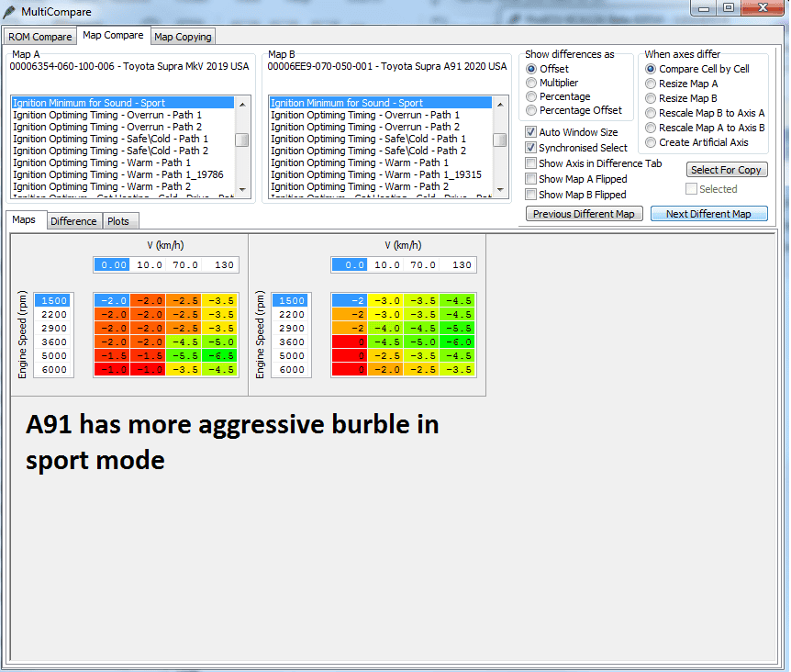Click Map A cell -6.5 at 5000 rpm
Image resolution: width=791 pixels, height=672 pixels.
[220, 355]
